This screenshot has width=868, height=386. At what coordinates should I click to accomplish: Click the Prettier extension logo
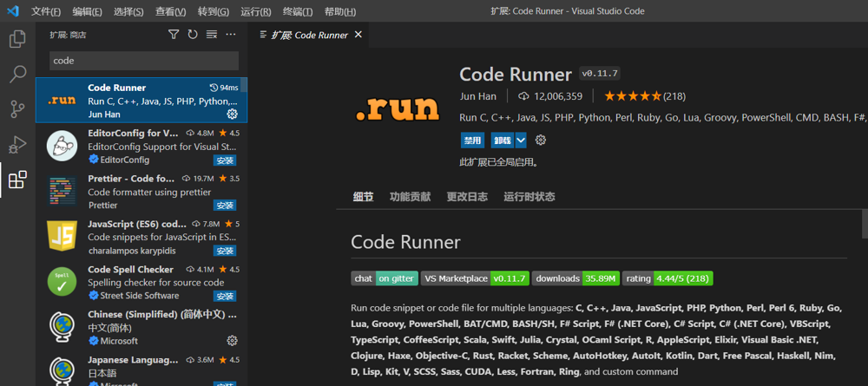(x=62, y=192)
